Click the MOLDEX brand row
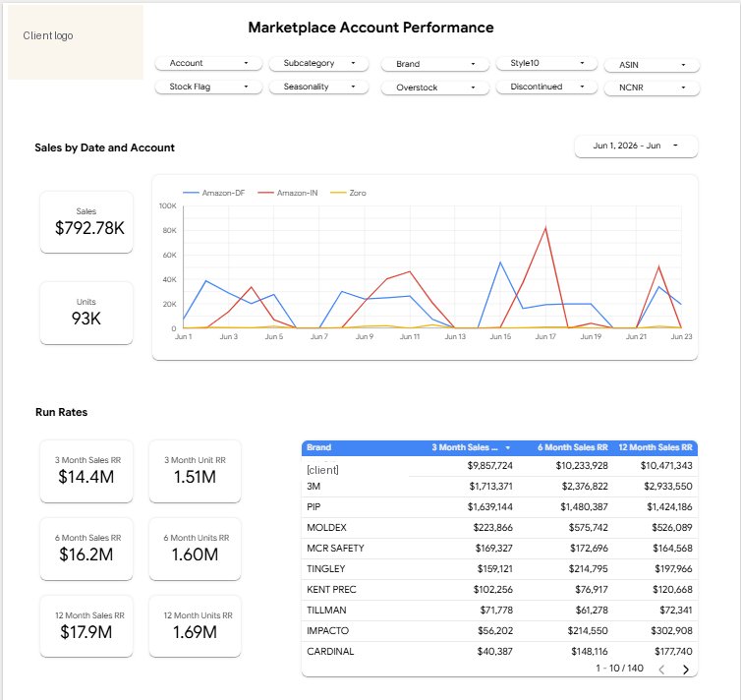741x700 pixels. [499, 528]
